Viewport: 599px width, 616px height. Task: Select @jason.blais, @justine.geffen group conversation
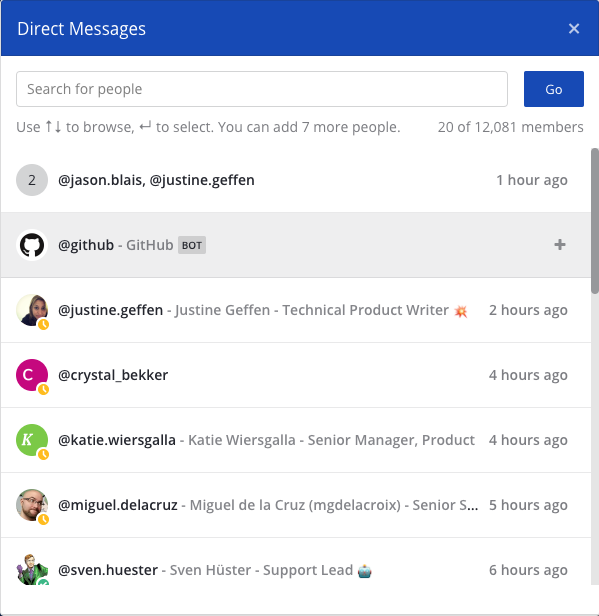[296, 180]
